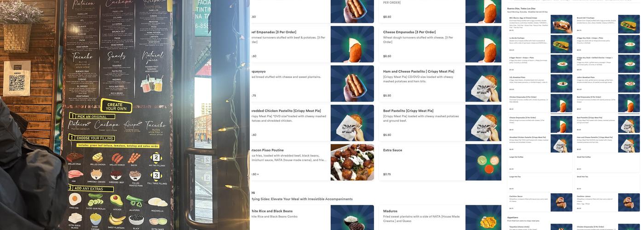Select the Small Hot Coffee item
The width and height of the screenshot is (644, 230).
pyautogui.click(x=607, y=162)
